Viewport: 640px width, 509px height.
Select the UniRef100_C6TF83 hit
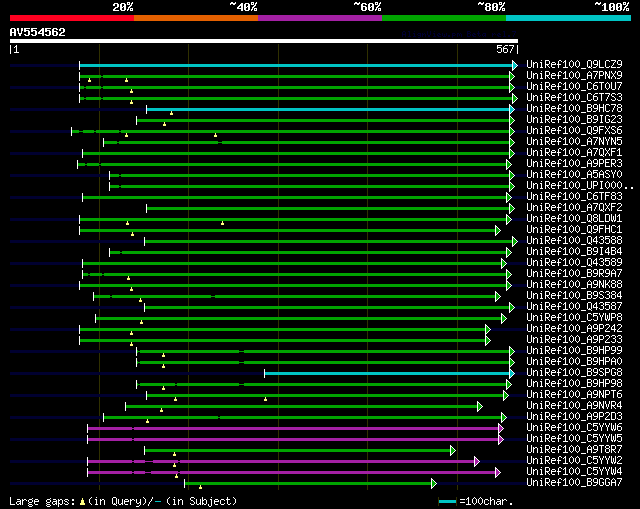pyautogui.click(x=574, y=197)
